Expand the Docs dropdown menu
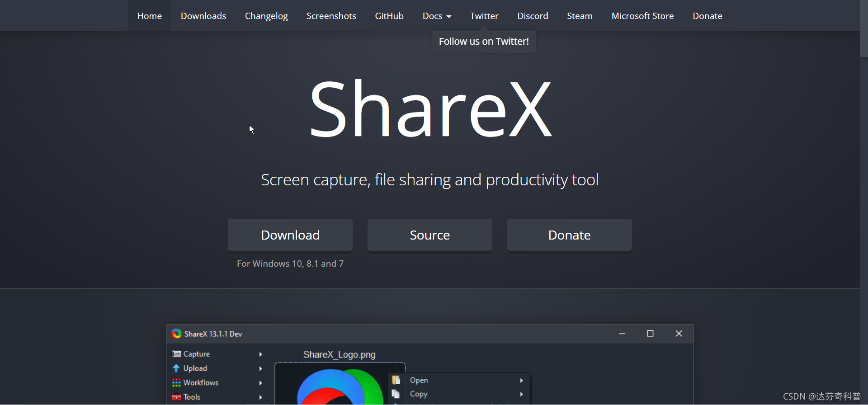Screen dimensions: 868x405 (x=437, y=16)
